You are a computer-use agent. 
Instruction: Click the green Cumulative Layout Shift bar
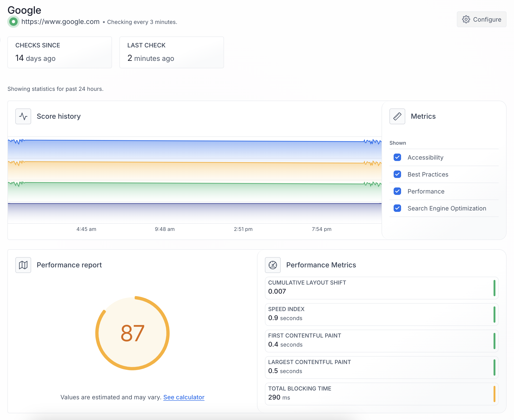click(494, 288)
